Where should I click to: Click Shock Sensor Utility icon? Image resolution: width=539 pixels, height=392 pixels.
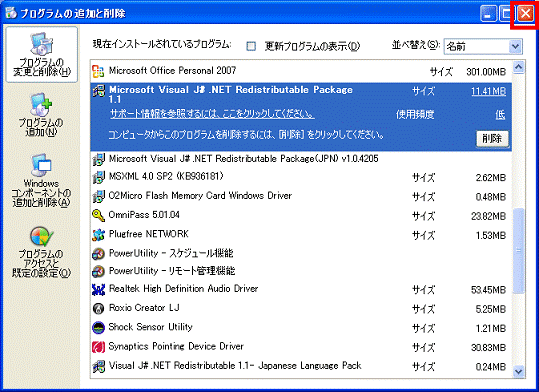click(x=98, y=327)
